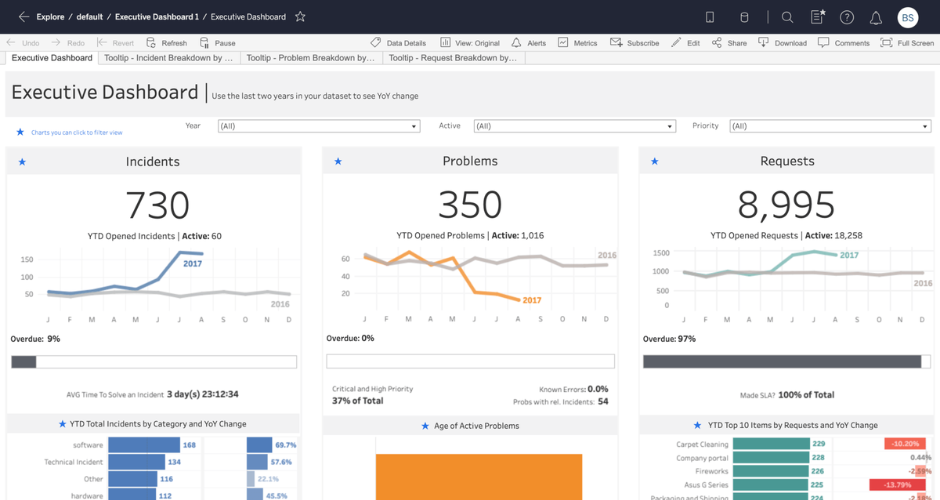Image resolution: width=940 pixels, height=500 pixels.
Task: Open notifications bell icon
Action: coord(876,17)
